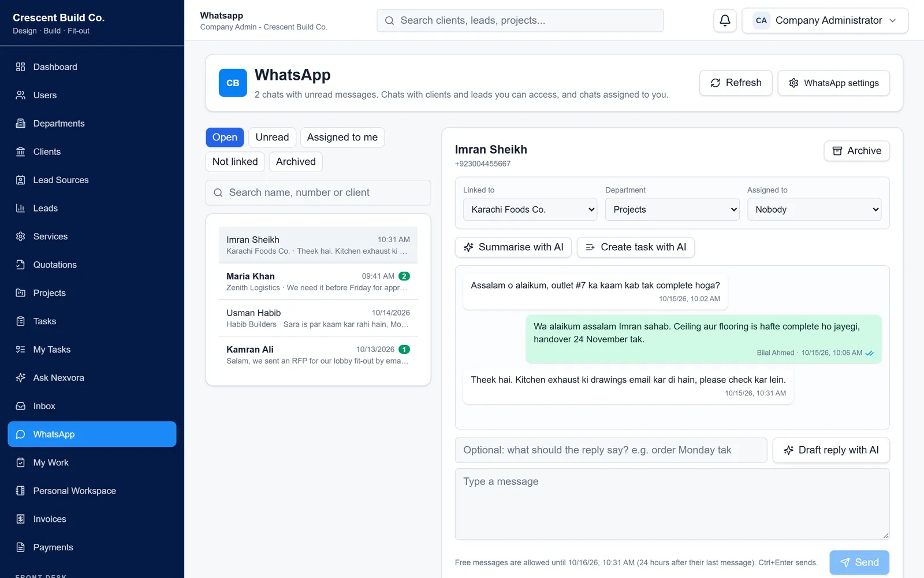This screenshot has height=578, width=924.
Task: Click the Quotations document icon in sidebar
Action: [x=21, y=265]
